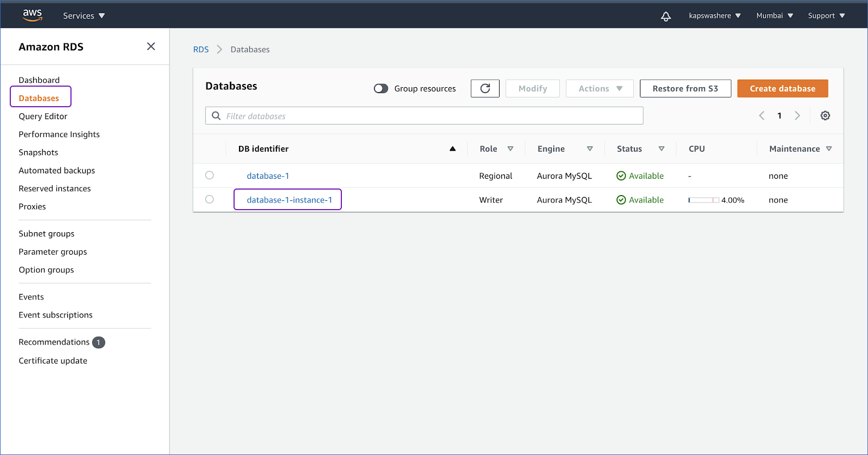Image resolution: width=868 pixels, height=455 pixels.
Task: Sort by the Status column arrow
Action: [x=662, y=149]
